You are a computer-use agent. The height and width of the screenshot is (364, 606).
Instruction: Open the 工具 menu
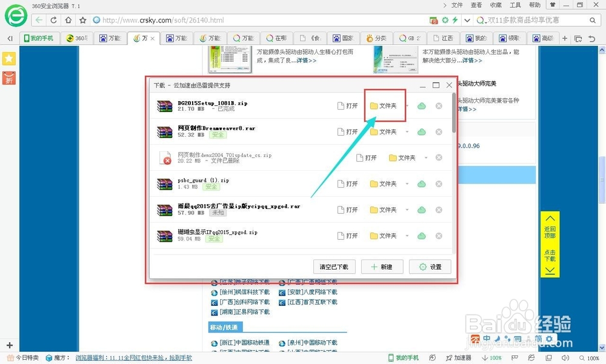(515, 5)
